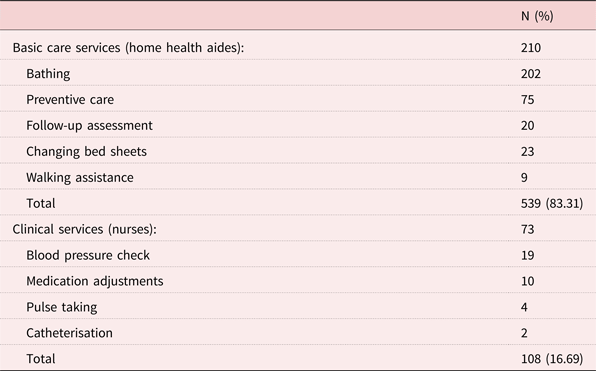Screen dimensions: 596x371
Task: Select the Preventive care row
Action: coord(298,99)
